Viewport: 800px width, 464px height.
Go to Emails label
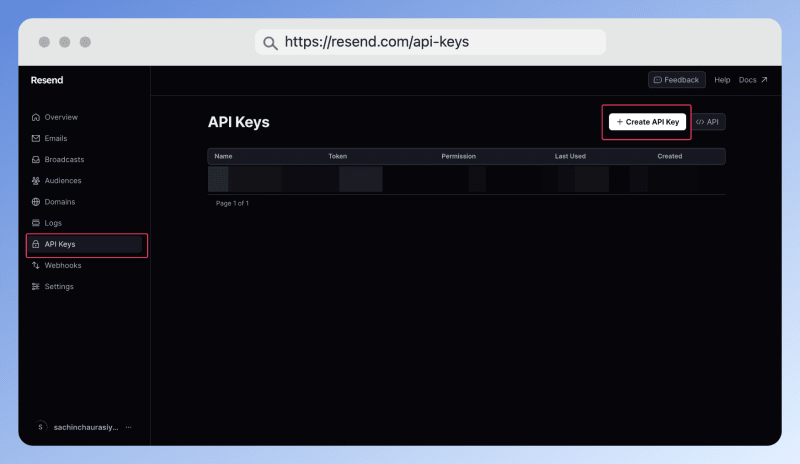56,138
